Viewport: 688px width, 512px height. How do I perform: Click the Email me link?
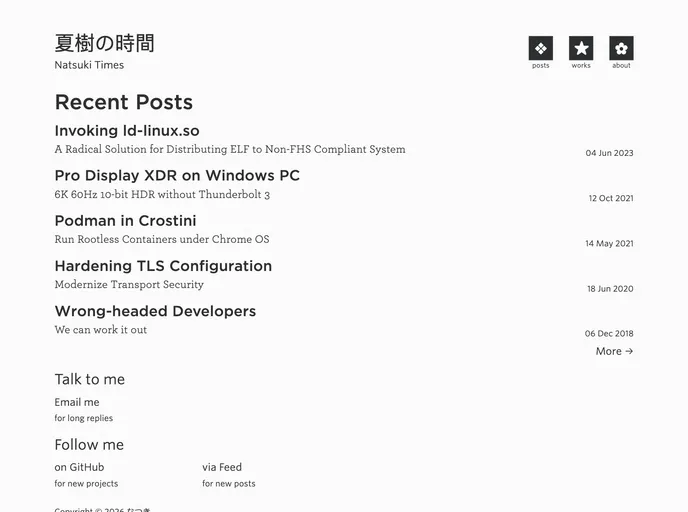pos(77,402)
